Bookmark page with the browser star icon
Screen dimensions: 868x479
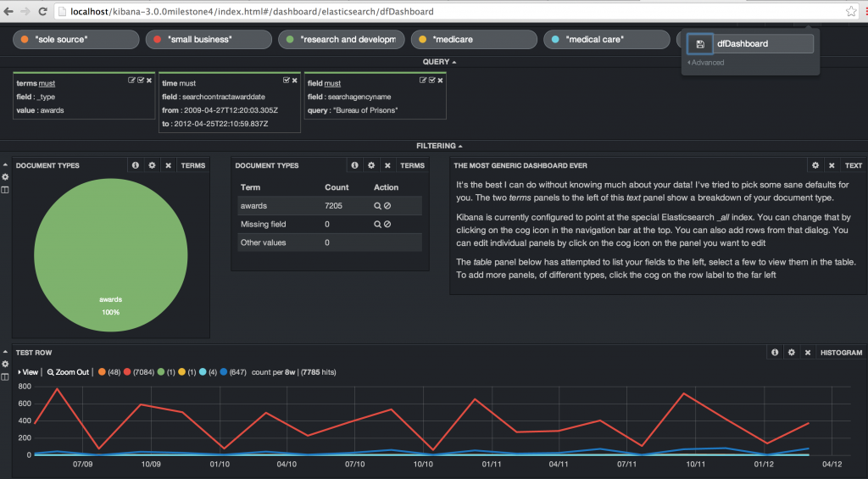(851, 12)
